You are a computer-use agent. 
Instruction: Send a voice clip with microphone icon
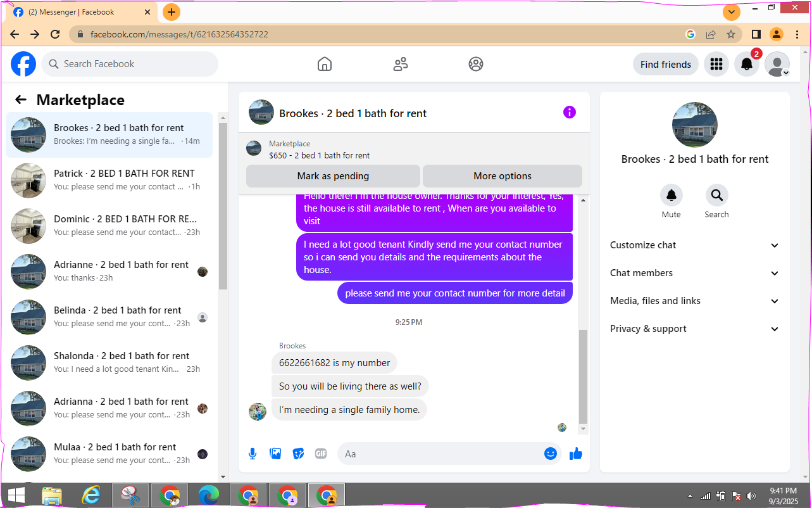click(x=253, y=454)
